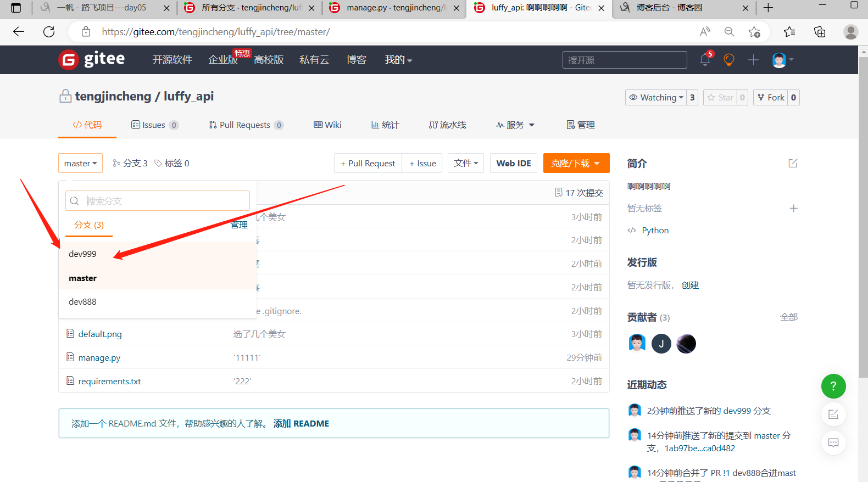The height and width of the screenshot is (482, 868).
Task: Select the dev999 branch
Action: (158, 254)
